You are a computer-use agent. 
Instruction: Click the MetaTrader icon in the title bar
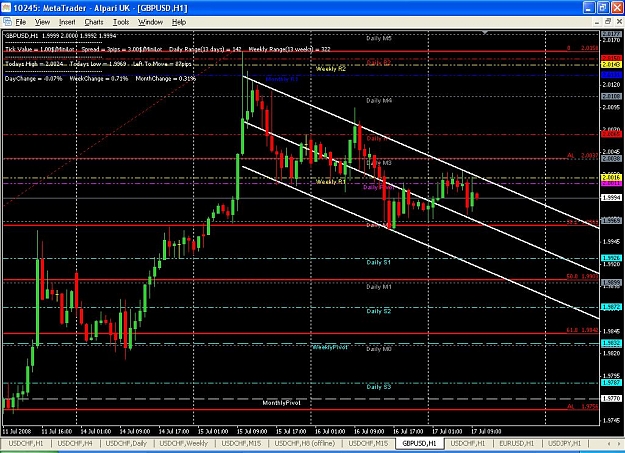(6, 8)
